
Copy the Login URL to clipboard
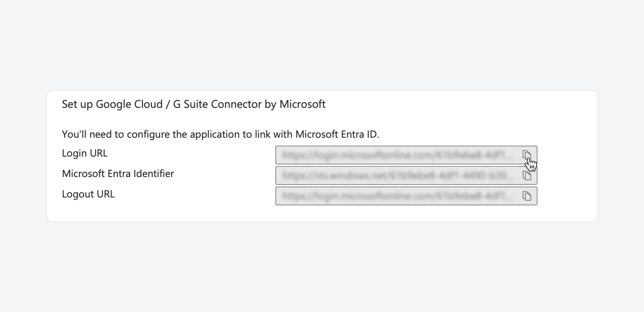point(526,155)
